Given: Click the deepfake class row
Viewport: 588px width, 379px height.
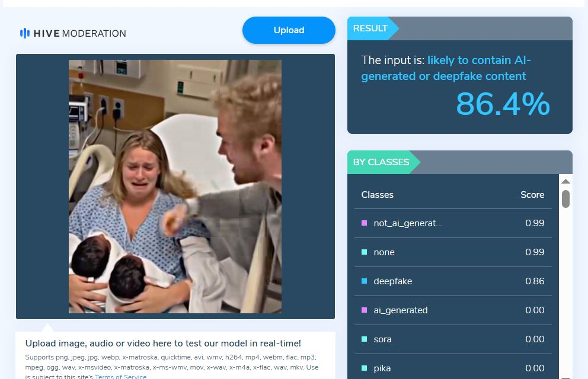Looking at the screenshot, I should tap(453, 281).
